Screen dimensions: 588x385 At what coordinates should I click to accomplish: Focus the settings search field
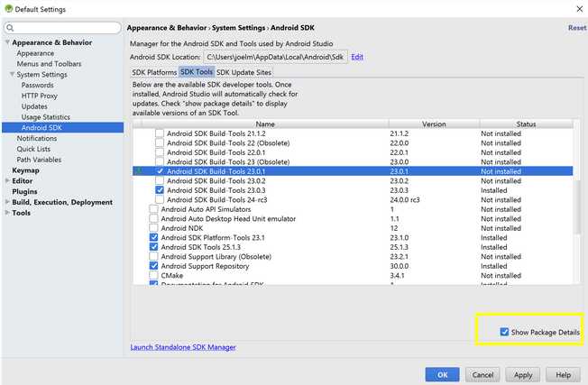tap(62, 28)
